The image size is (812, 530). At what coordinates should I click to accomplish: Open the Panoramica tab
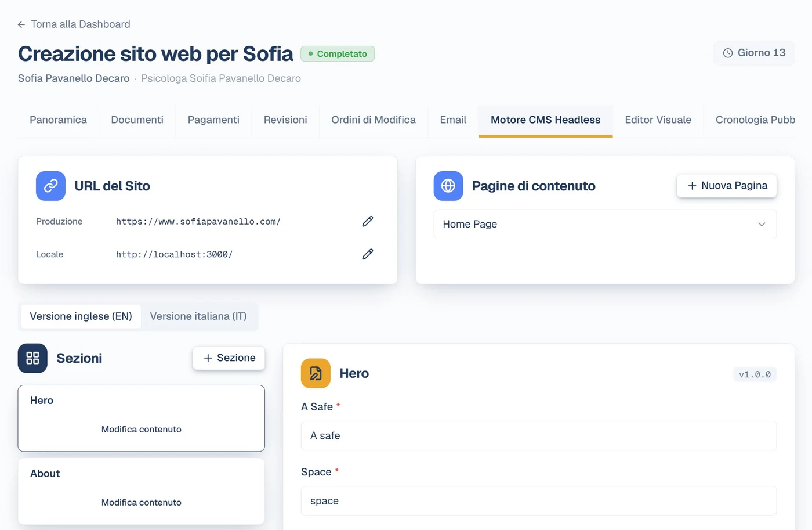pyautogui.click(x=58, y=120)
